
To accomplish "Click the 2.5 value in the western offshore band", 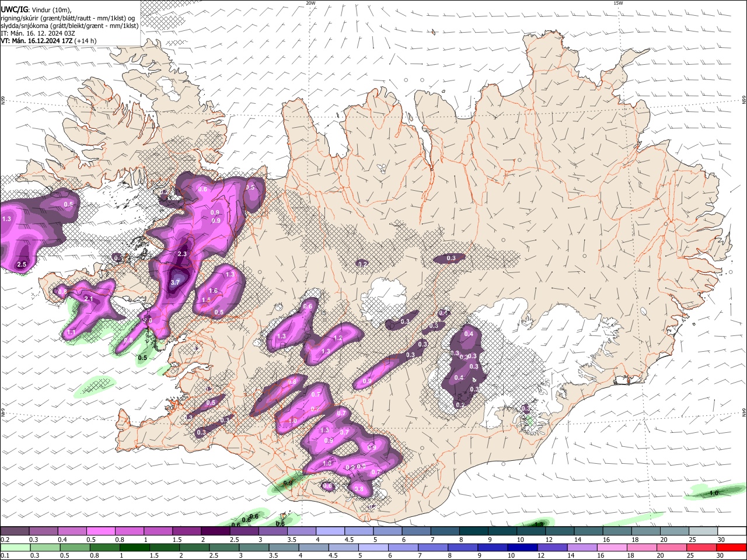I will 22,264.
